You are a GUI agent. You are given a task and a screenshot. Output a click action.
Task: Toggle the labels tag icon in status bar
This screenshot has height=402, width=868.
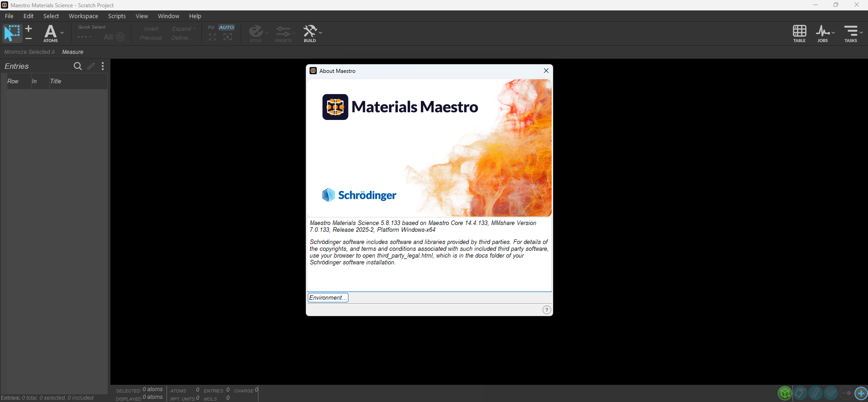(800, 393)
